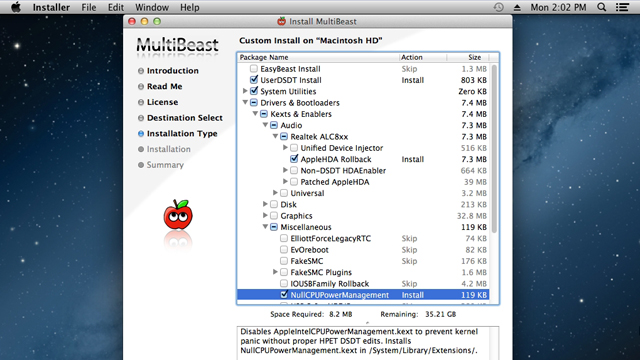Click the MultiBeast red apple mascot
This screenshot has width=640, height=360.
(178, 215)
